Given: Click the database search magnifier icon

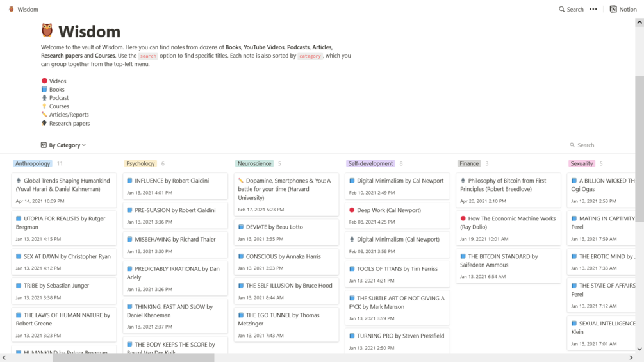Looking at the screenshot, I should (572, 145).
